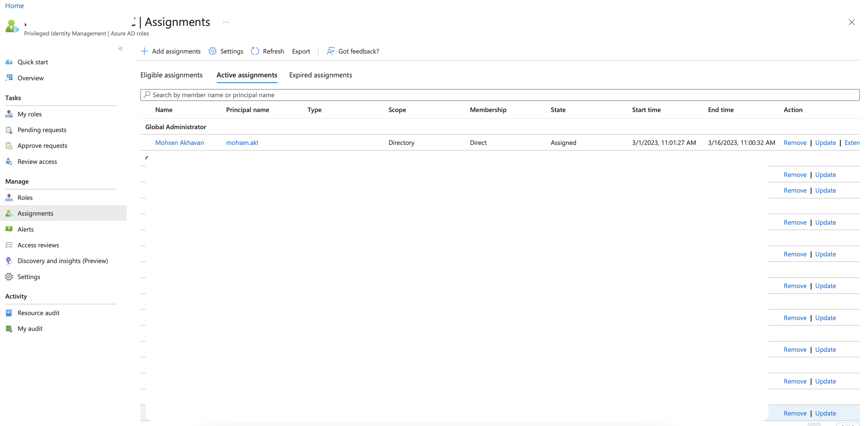
Task: Click the Direct membership cell
Action: (478, 143)
